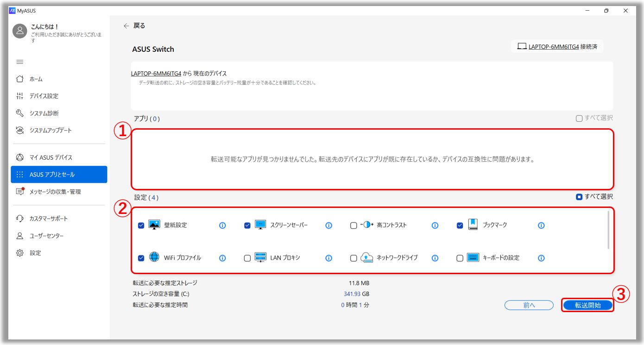The width and height of the screenshot is (644, 345).
Task: Click the キーボードの設定 keyboard icon
Action: click(473, 257)
